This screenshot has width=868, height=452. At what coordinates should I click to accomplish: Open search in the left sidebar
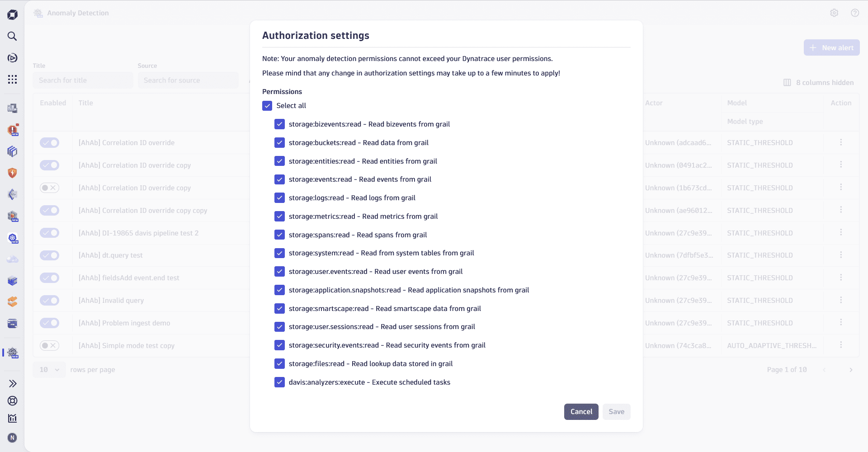coord(12,36)
